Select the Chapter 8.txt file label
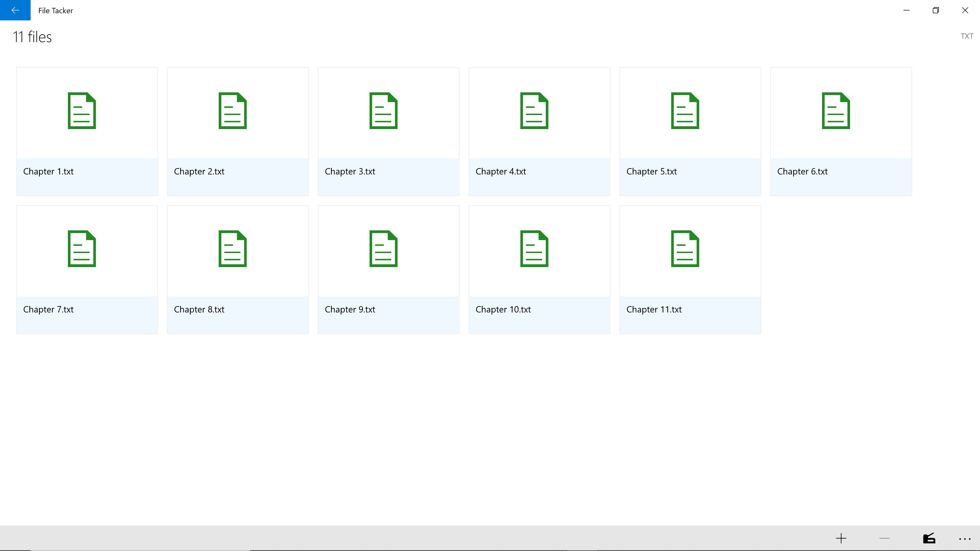This screenshot has width=980, height=551. point(199,309)
